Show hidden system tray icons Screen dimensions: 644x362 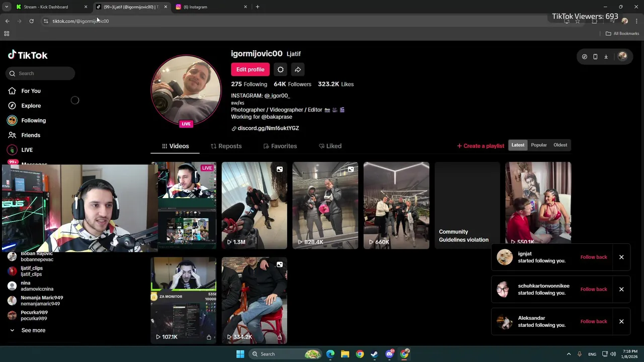pos(569,354)
